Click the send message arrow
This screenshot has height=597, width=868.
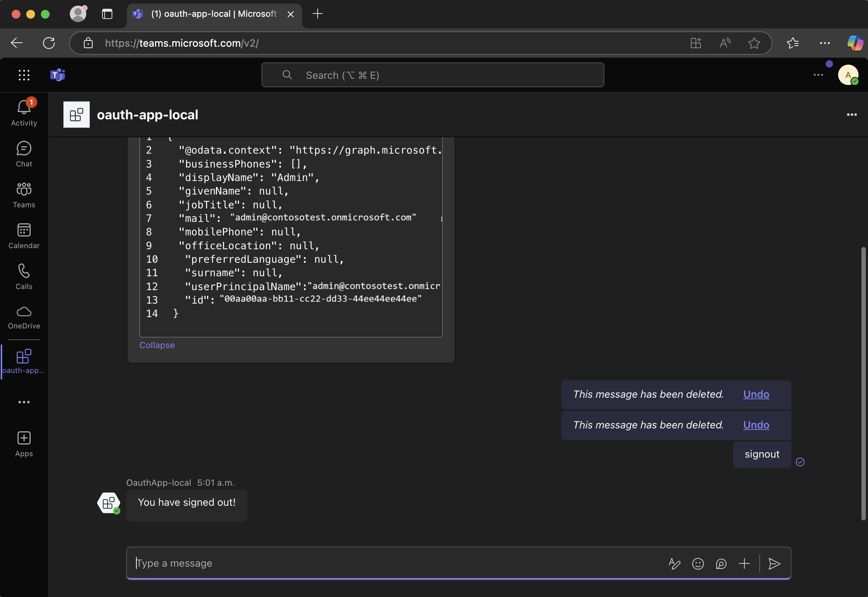(774, 563)
